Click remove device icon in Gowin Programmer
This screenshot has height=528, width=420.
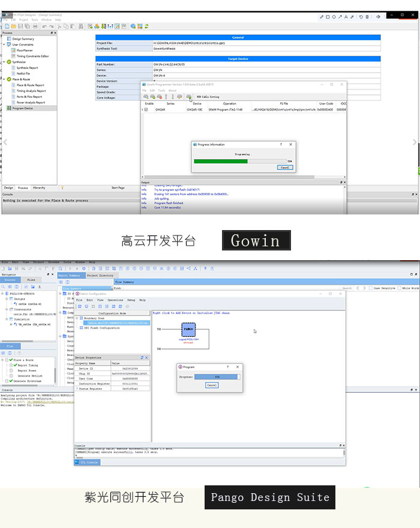click(x=160, y=97)
